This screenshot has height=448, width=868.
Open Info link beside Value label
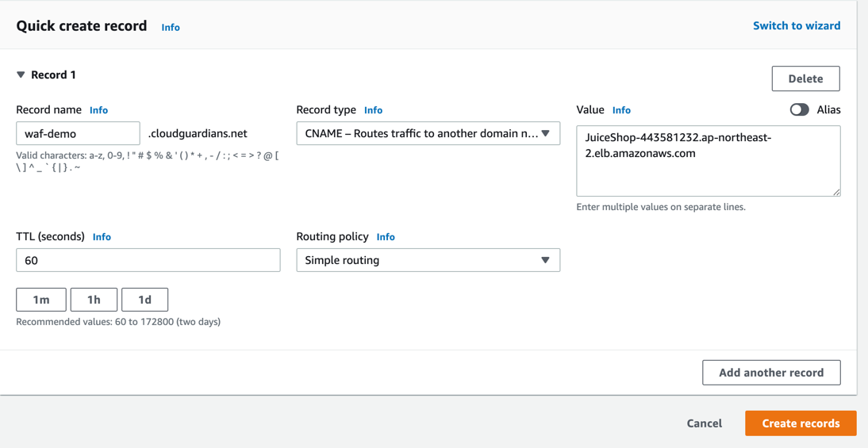(621, 110)
